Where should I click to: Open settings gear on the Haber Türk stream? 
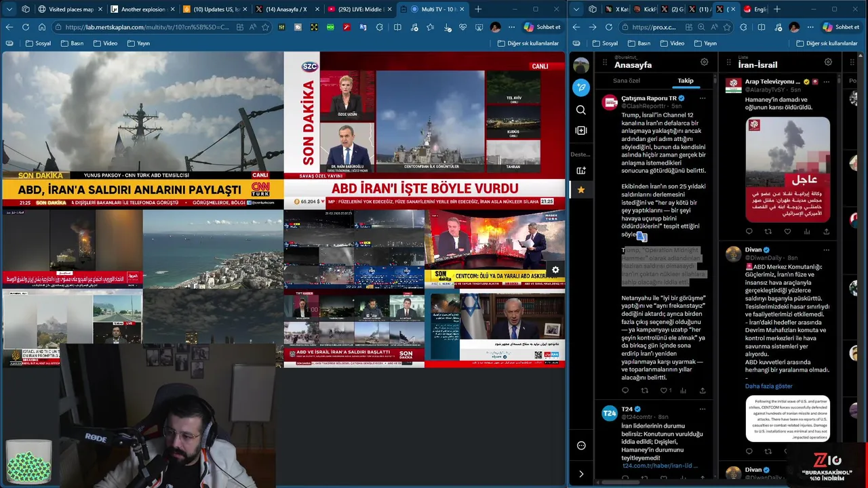[555, 270]
